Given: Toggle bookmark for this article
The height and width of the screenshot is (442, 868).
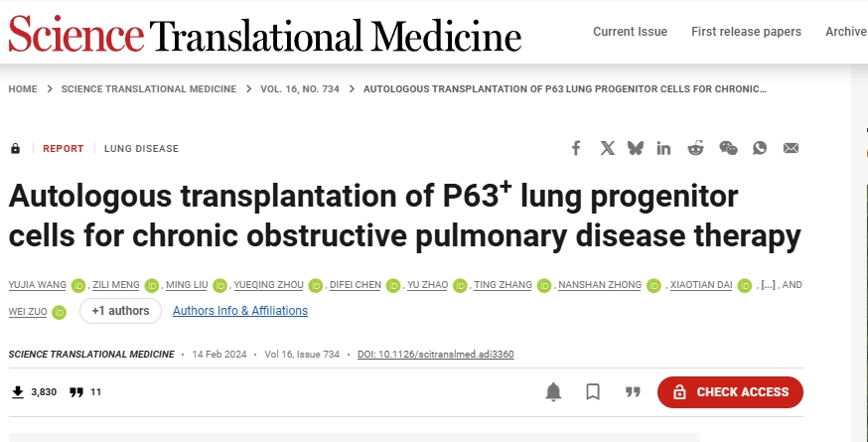Looking at the screenshot, I should click(x=593, y=392).
